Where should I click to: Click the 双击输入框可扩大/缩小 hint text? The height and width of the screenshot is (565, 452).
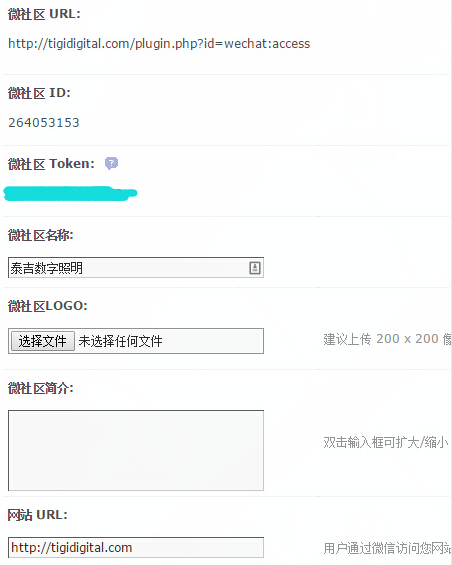tap(386, 442)
